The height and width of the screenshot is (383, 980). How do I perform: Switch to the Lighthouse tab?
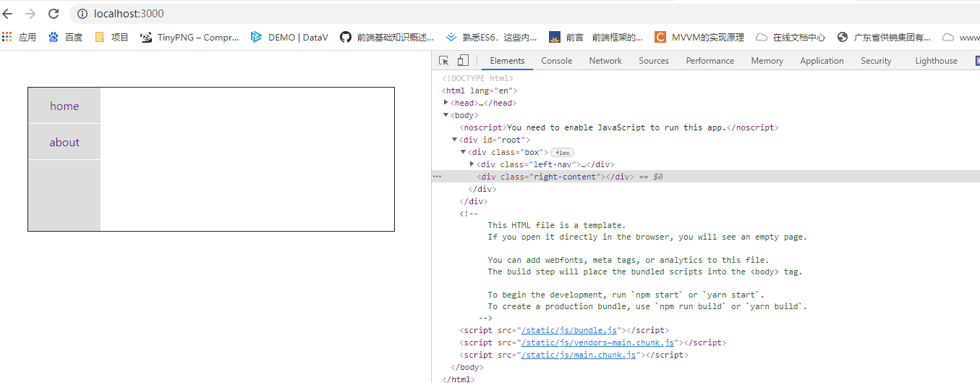pos(936,61)
